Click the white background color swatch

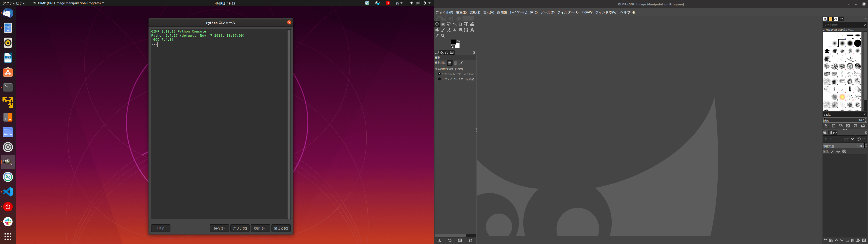point(458,46)
